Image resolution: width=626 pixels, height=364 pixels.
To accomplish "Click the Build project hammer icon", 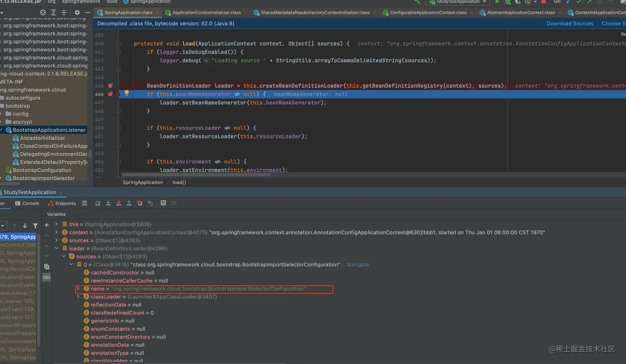I will pyautogui.click(x=417, y=2).
